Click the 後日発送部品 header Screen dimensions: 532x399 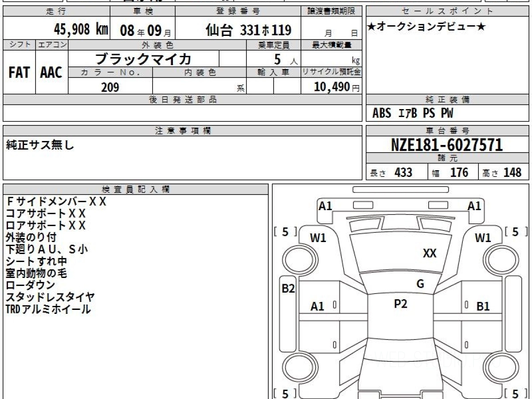[x=183, y=100]
